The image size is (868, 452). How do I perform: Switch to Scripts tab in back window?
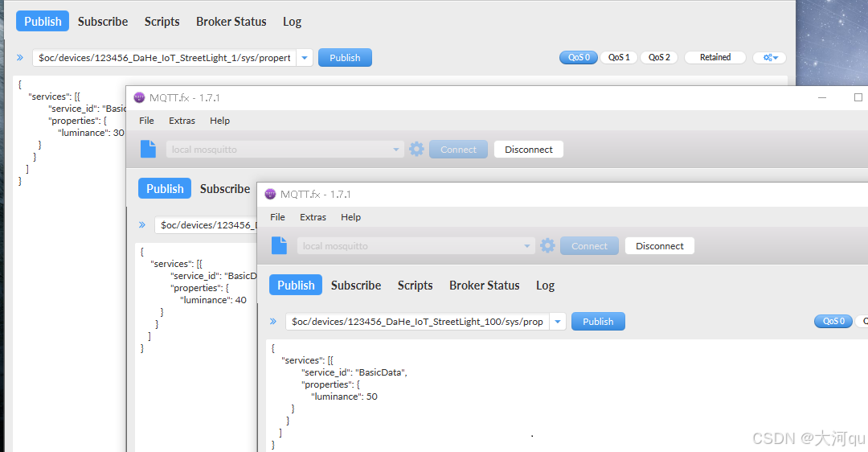point(162,22)
